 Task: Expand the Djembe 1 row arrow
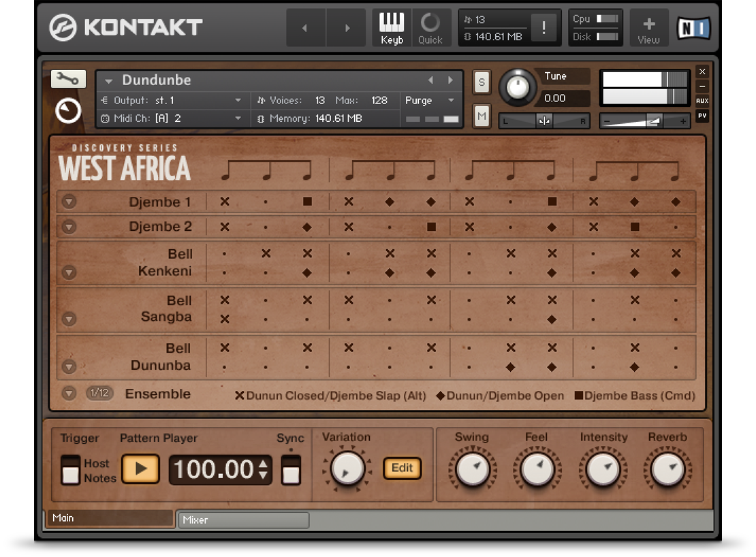point(69,202)
